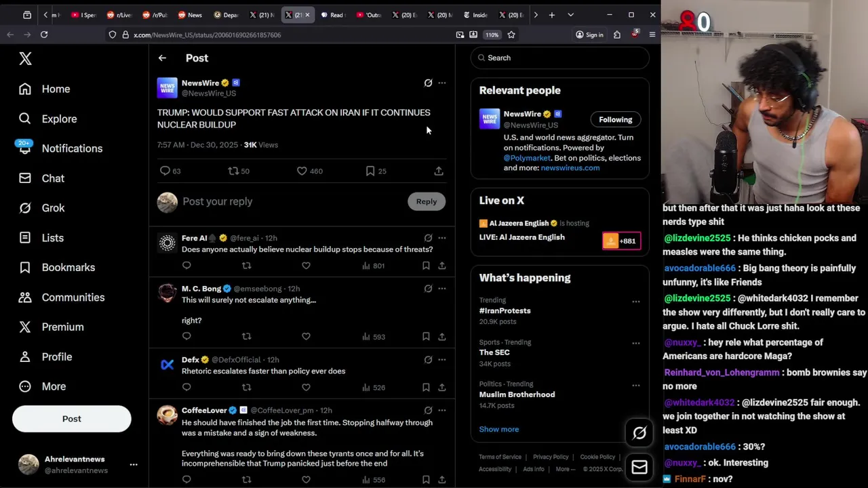Bookmark the Fere AI reply
This screenshot has width=868, height=488.
426,266
